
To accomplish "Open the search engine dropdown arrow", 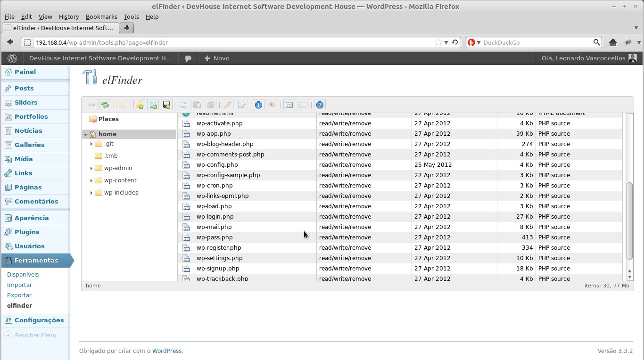I will [479, 42].
